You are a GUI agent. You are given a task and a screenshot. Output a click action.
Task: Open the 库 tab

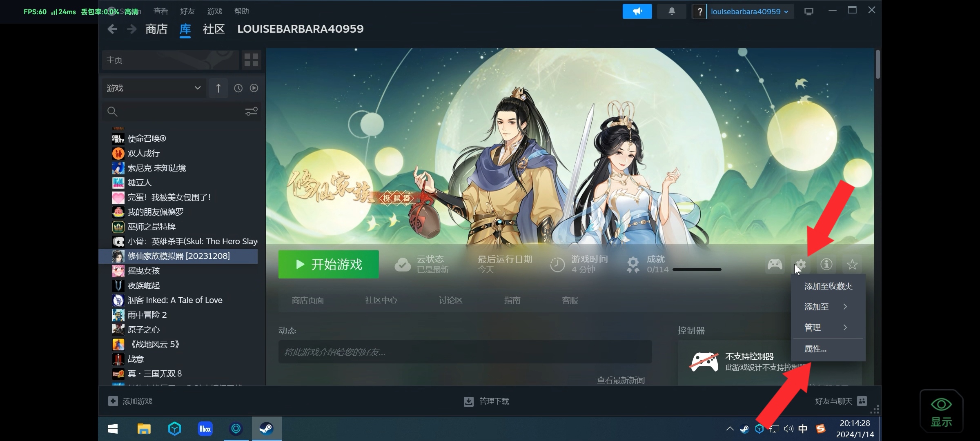tap(185, 29)
